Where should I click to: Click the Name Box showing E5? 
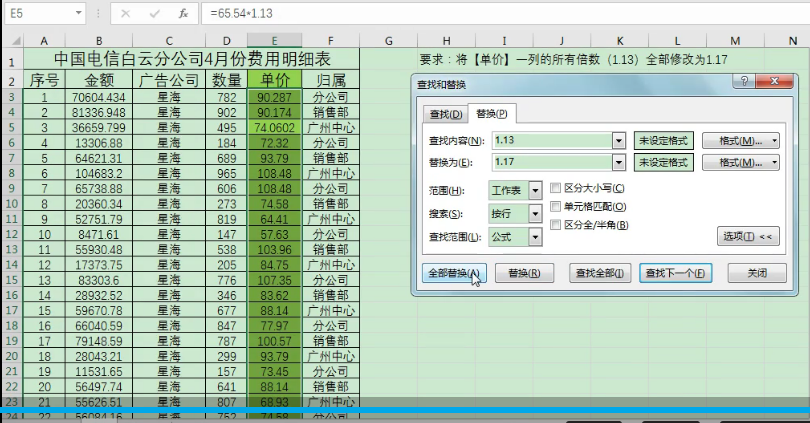(x=39, y=13)
